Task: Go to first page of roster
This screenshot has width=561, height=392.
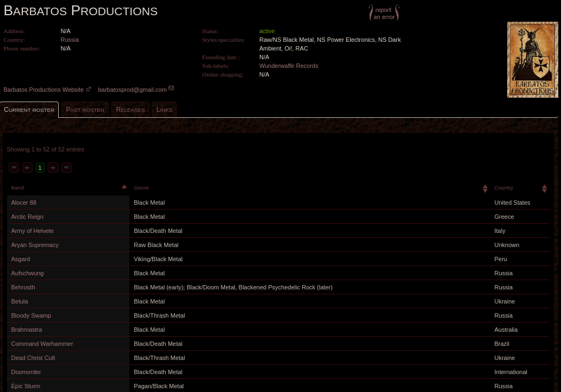Action: [x=14, y=168]
